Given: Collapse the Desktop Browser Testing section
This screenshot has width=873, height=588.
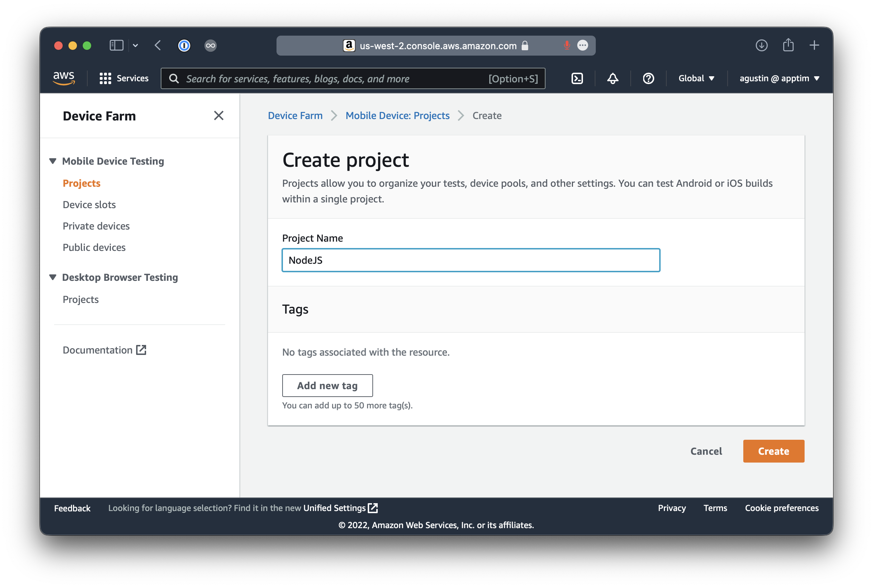Looking at the screenshot, I should coord(53,278).
